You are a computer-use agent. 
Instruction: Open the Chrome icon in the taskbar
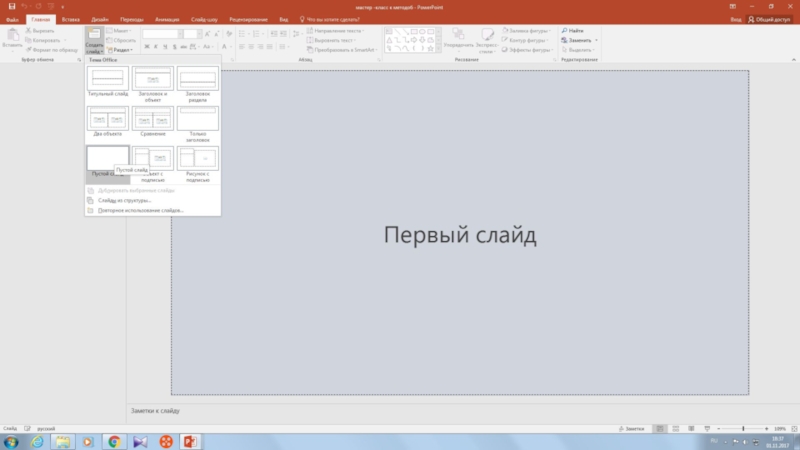pos(114,440)
